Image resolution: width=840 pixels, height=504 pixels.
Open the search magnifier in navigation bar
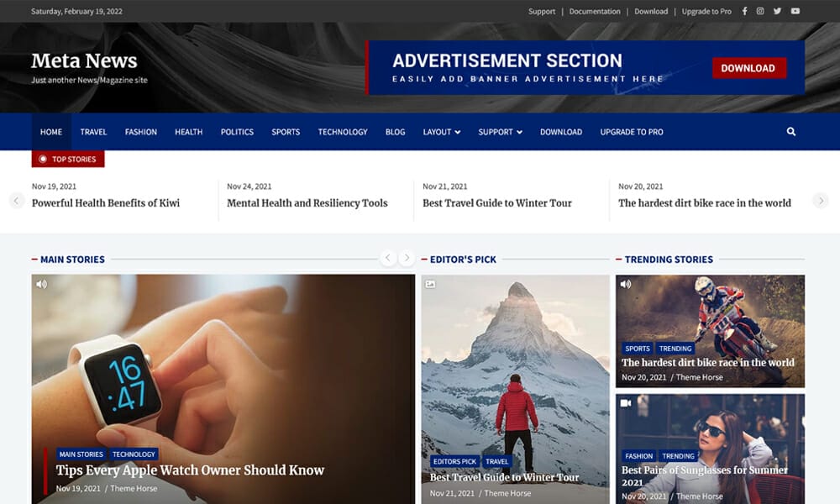tap(790, 131)
